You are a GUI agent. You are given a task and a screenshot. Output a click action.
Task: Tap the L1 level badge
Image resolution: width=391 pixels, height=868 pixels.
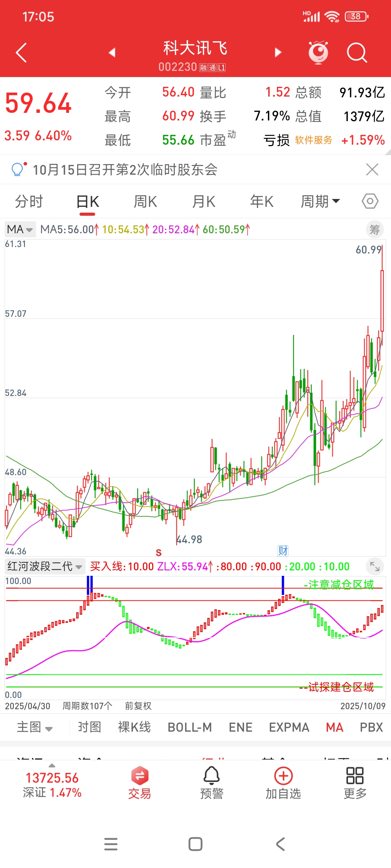tap(221, 68)
